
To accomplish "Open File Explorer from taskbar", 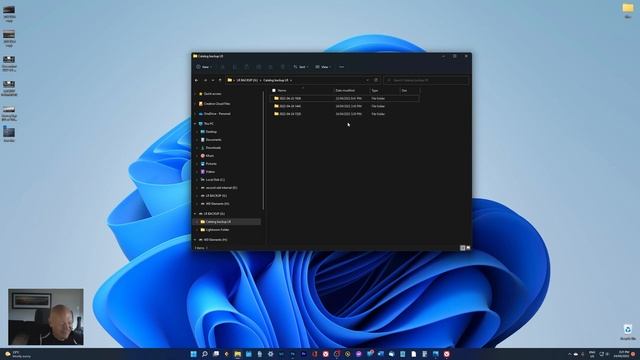I will tap(238, 354).
